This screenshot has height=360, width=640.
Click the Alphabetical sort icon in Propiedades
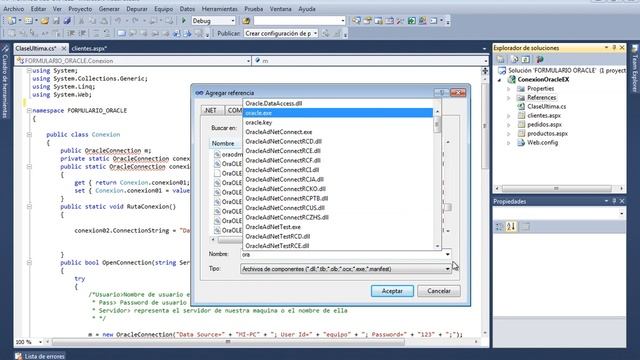[511, 227]
